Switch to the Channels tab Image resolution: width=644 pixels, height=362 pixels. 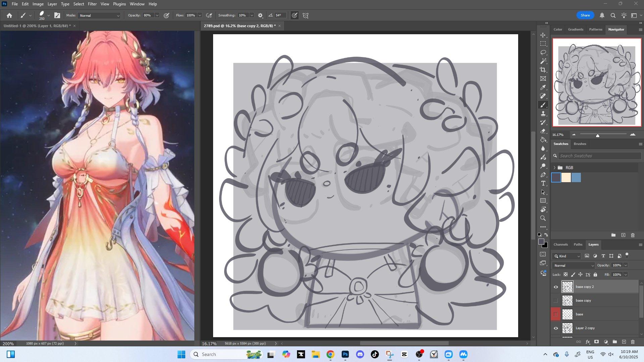tap(560, 245)
